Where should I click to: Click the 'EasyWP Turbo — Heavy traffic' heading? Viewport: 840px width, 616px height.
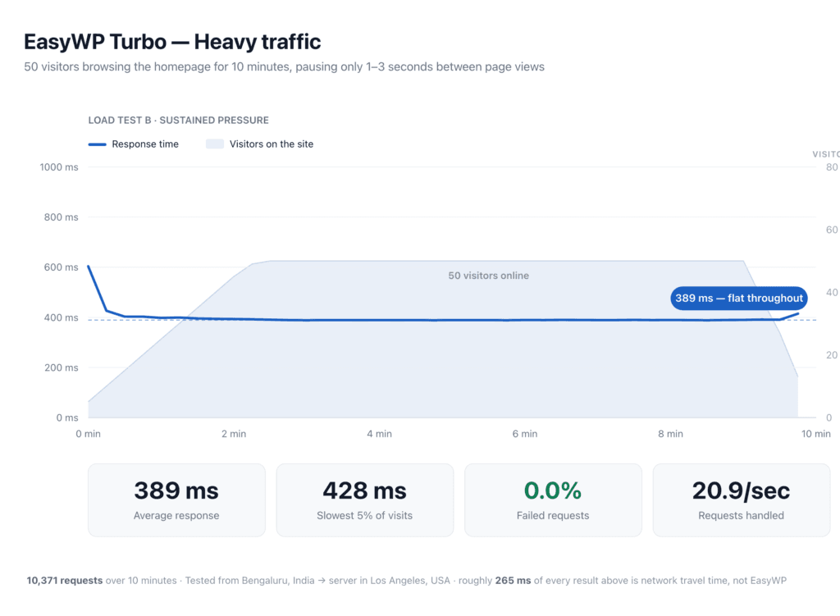tap(172, 42)
